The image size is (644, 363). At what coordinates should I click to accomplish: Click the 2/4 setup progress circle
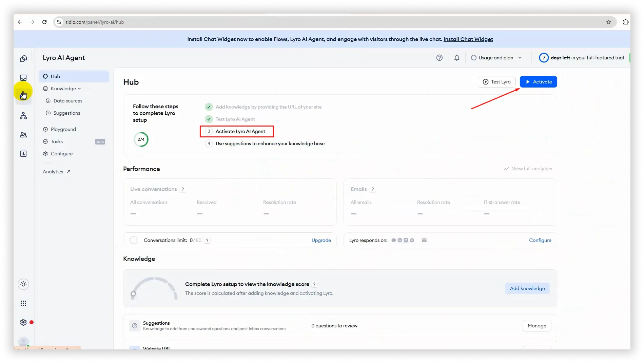point(141,139)
